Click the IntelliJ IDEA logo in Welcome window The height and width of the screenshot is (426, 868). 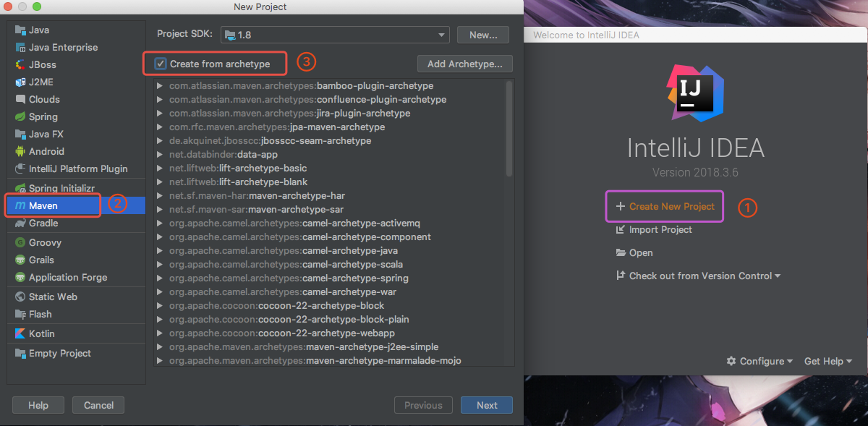pos(696,93)
